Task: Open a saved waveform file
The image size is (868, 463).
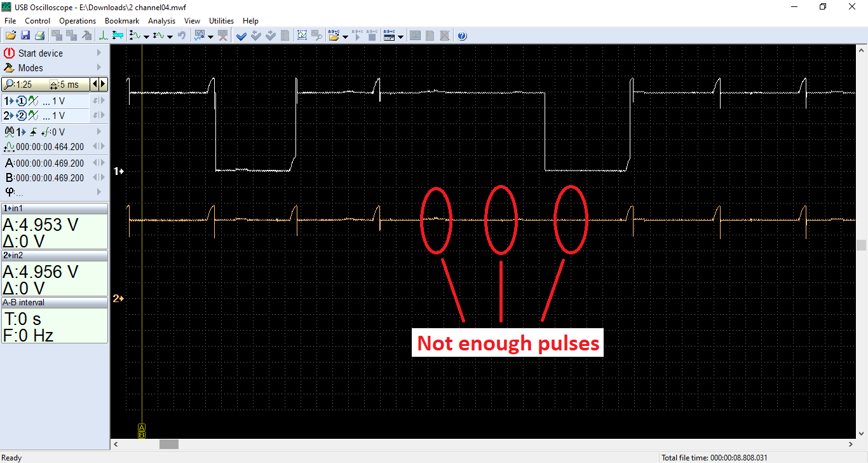Action: pos(10,35)
